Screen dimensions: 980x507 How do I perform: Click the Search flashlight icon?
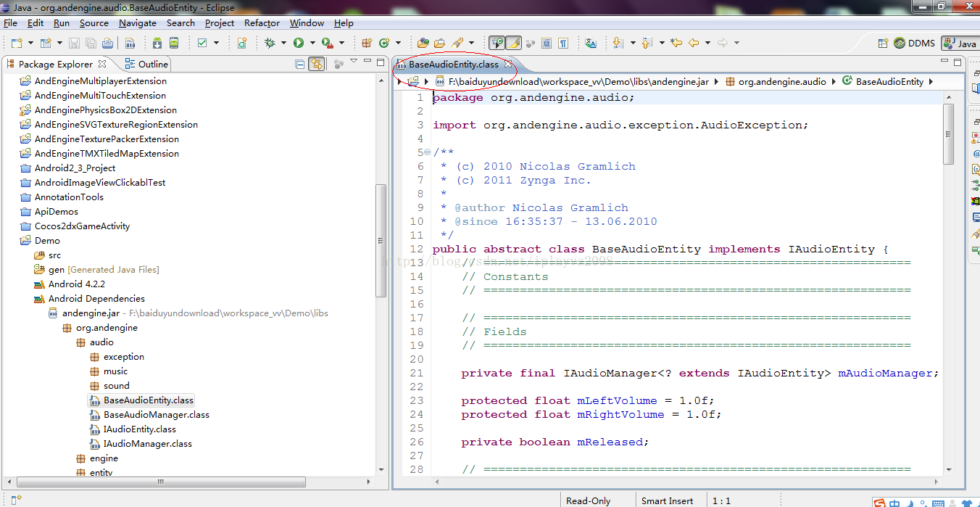coord(457,43)
